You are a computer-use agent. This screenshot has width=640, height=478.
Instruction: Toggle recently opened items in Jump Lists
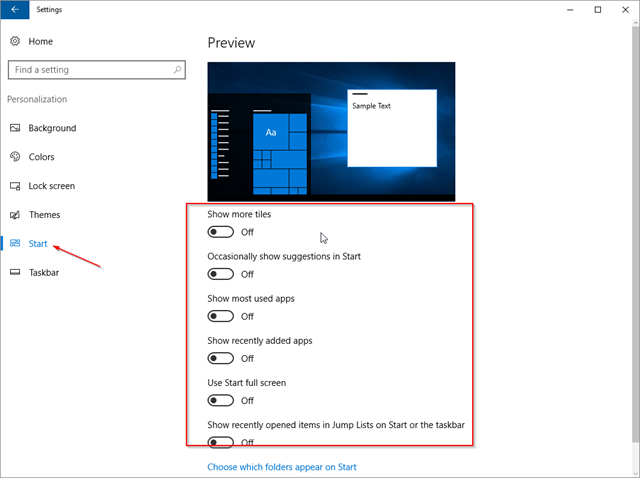coord(220,442)
